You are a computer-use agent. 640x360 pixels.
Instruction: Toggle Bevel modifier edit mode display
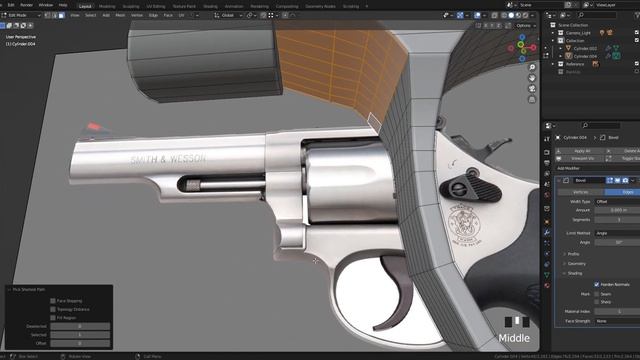[609, 180]
